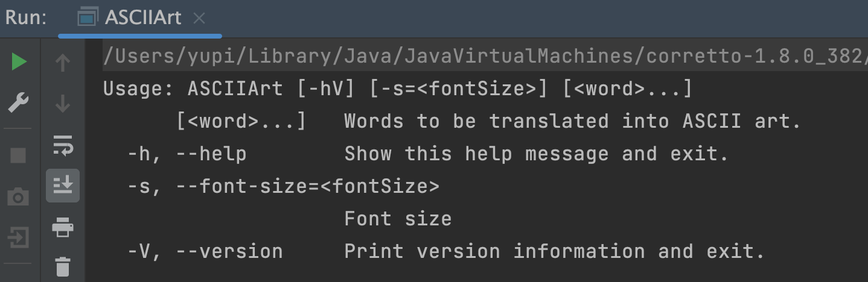Click the up arrow stack trace icon
The width and height of the screenshot is (868, 282).
click(x=63, y=62)
